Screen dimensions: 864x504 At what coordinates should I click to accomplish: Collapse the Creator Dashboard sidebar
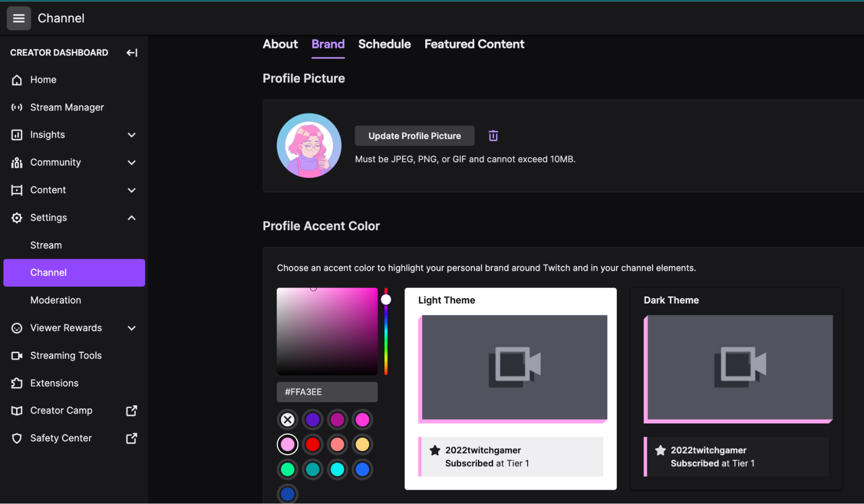click(x=132, y=52)
